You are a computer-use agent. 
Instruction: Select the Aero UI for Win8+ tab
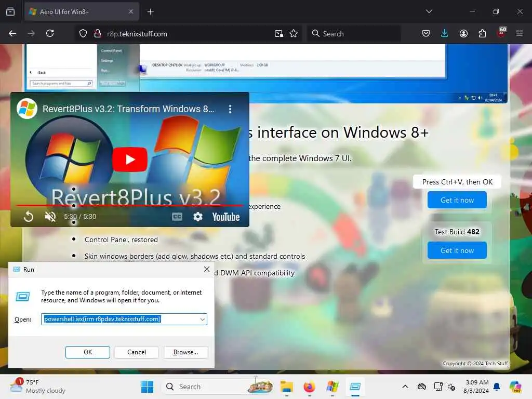82,12
